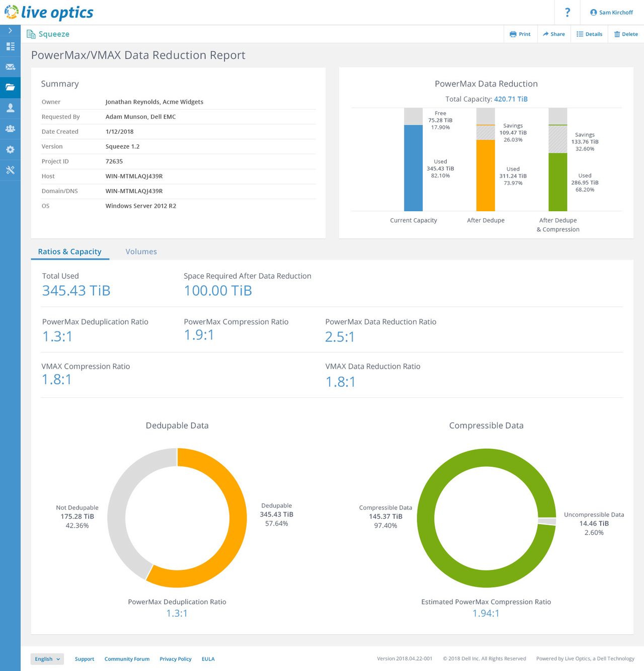Open the dashboard tiles sidebar icon
This screenshot has height=671, width=644.
(10, 46)
